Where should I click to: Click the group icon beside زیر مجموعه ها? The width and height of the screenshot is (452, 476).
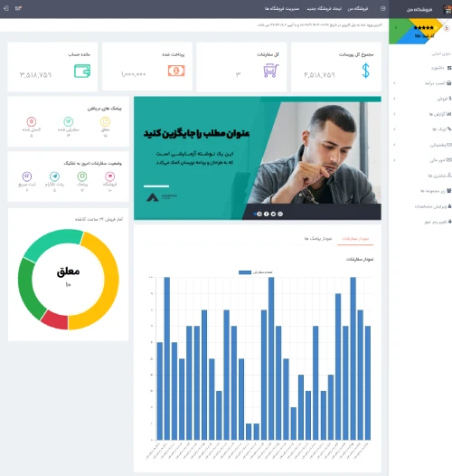pos(449,191)
